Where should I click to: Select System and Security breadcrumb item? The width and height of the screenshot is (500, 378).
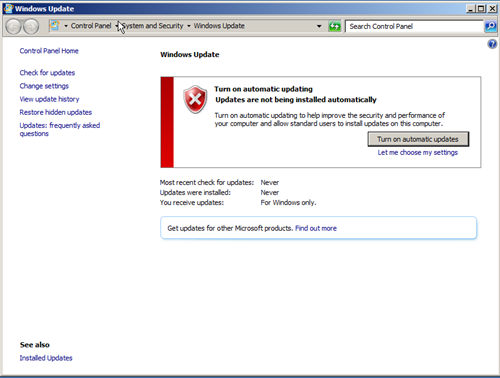[153, 26]
